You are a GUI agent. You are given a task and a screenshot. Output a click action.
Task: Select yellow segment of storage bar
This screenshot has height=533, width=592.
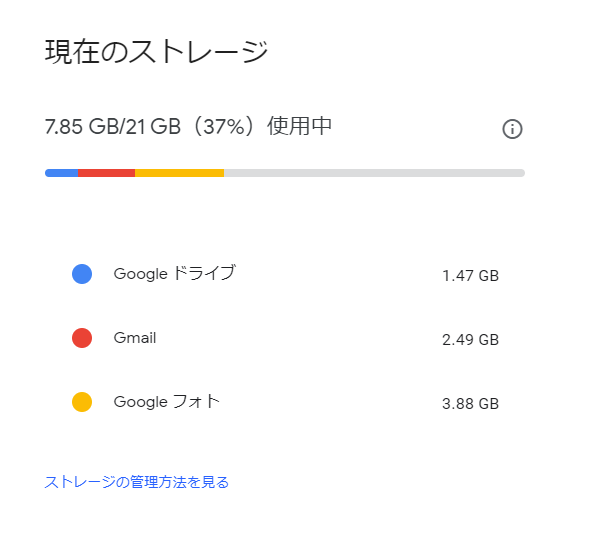point(180,173)
